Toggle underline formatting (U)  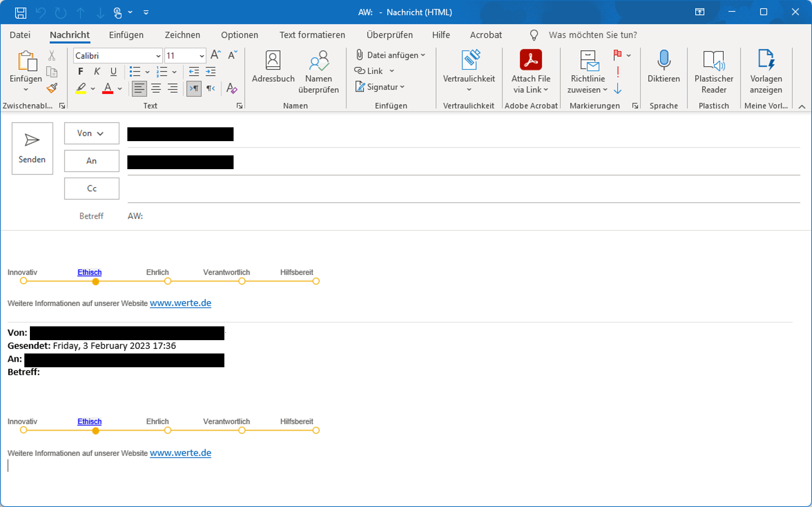[x=114, y=71]
